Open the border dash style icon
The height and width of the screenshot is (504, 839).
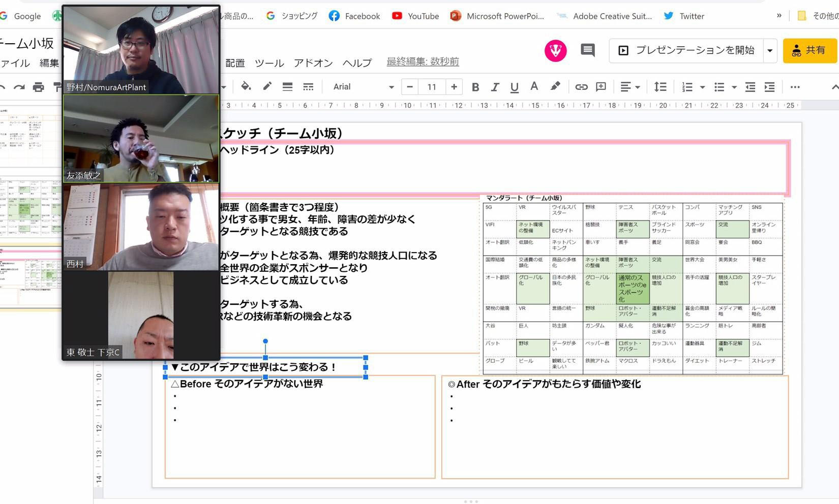(308, 87)
